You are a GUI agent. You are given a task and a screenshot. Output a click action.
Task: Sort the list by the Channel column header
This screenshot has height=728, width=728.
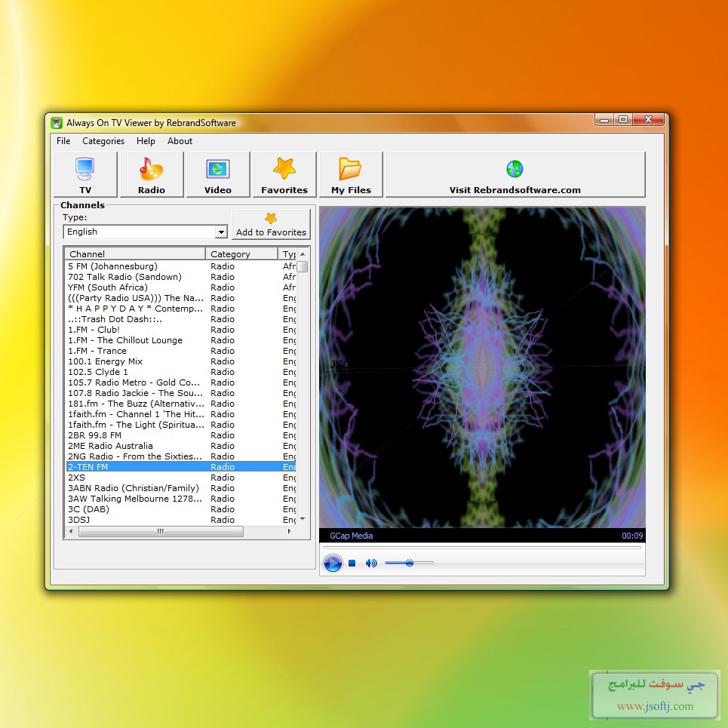point(135,254)
